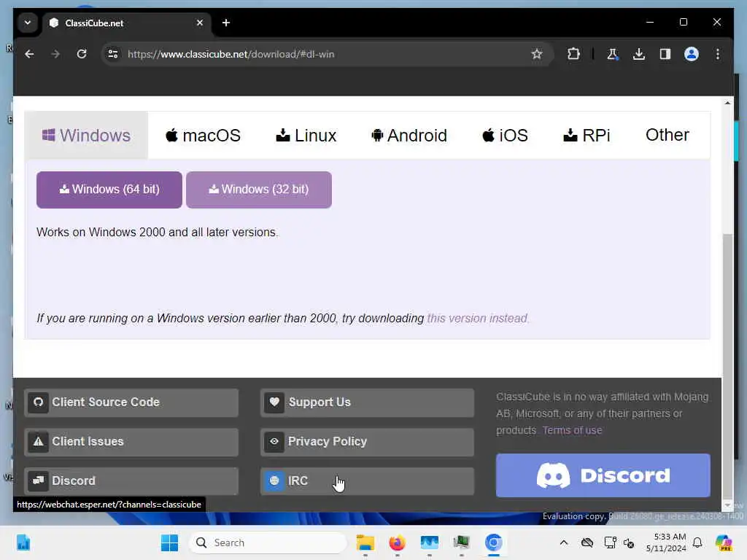This screenshot has height=560, width=747.
Task: Switch to the Linux tab
Action: click(x=306, y=135)
